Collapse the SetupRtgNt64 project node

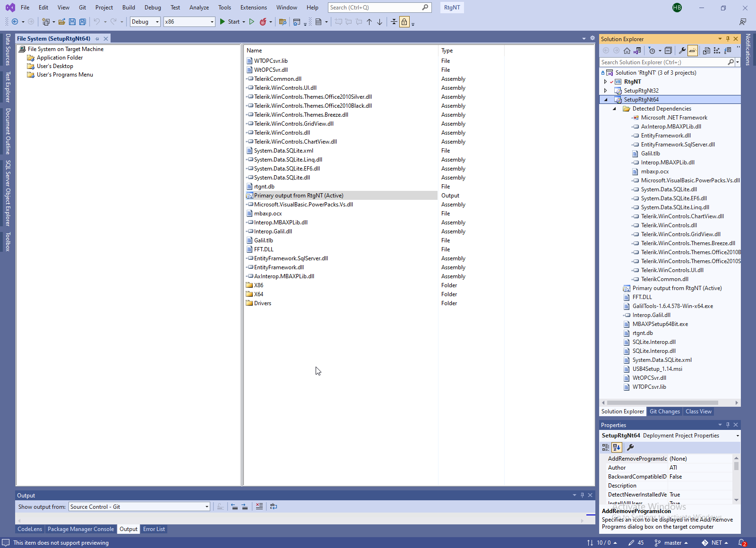[x=606, y=100]
